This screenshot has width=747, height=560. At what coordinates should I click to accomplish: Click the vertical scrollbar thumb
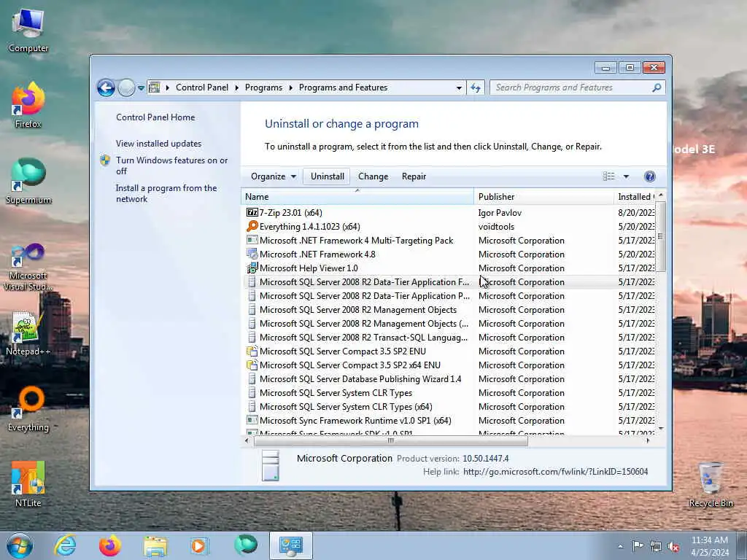(660, 237)
